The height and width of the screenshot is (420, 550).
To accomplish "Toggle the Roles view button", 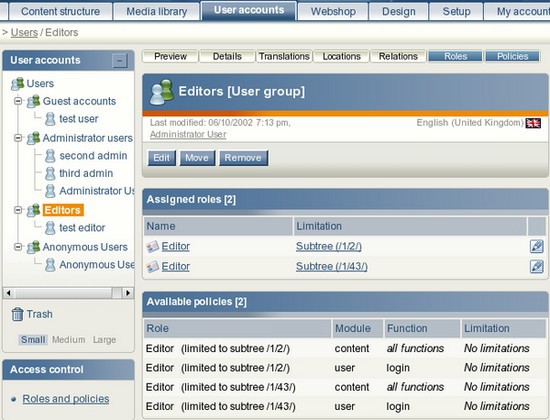I will point(455,56).
